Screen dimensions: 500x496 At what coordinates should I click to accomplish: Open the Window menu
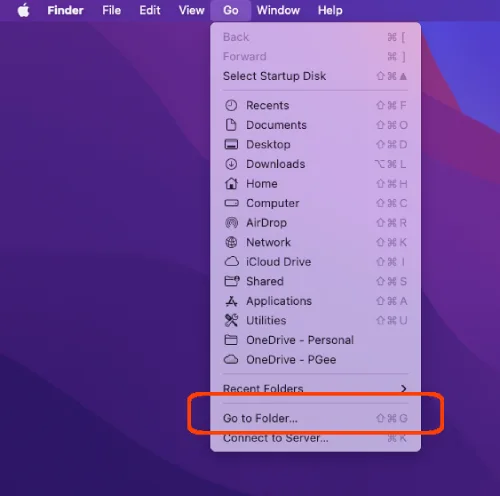click(x=278, y=10)
